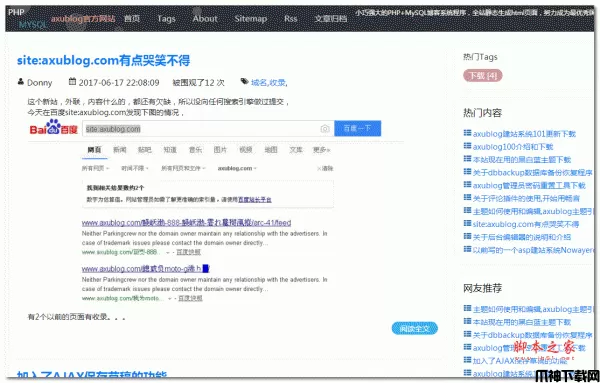This screenshot has width=600, height=383.
Task: Open 关于dbbackup数据库备份恢复程序 under 热门内容
Action: point(532,173)
